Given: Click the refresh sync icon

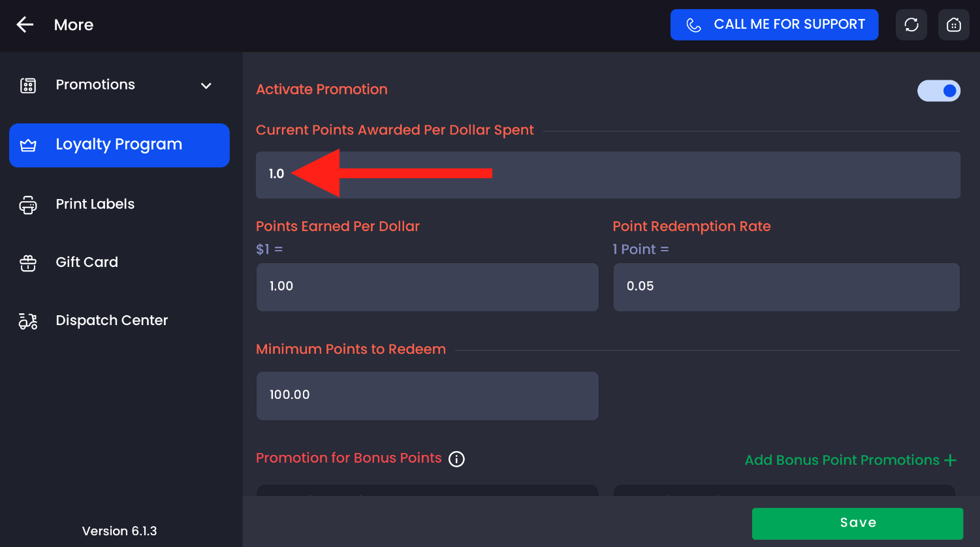Looking at the screenshot, I should (x=911, y=25).
